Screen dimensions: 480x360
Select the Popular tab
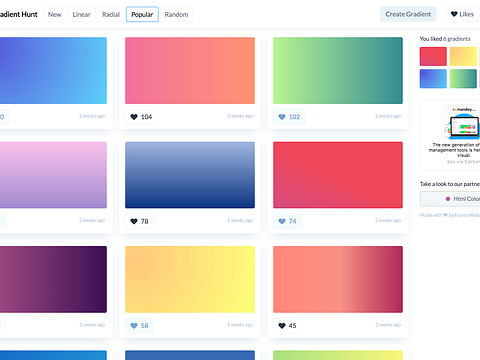(142, 14)
